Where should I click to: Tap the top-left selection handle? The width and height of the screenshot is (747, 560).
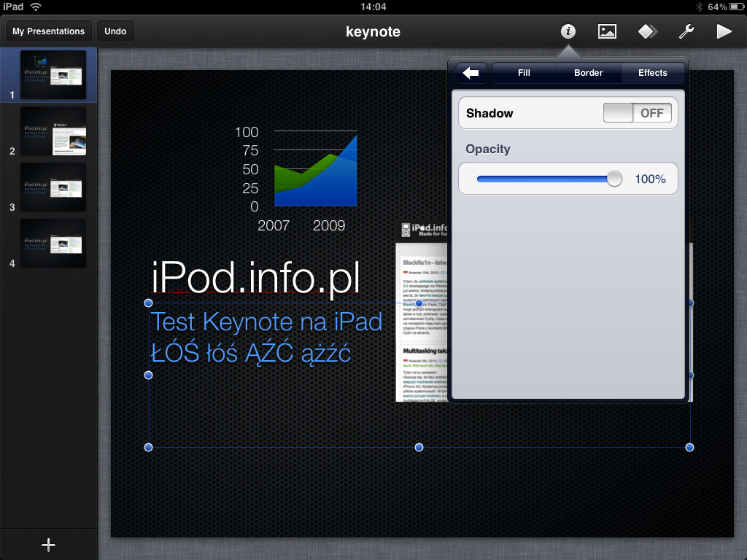tap(148, 303)
